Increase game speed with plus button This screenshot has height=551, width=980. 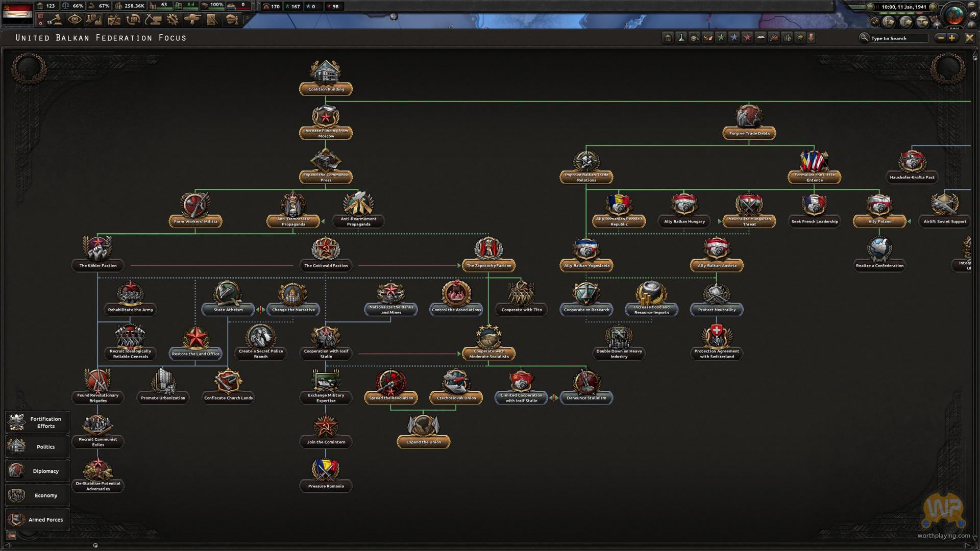point(933,7)
